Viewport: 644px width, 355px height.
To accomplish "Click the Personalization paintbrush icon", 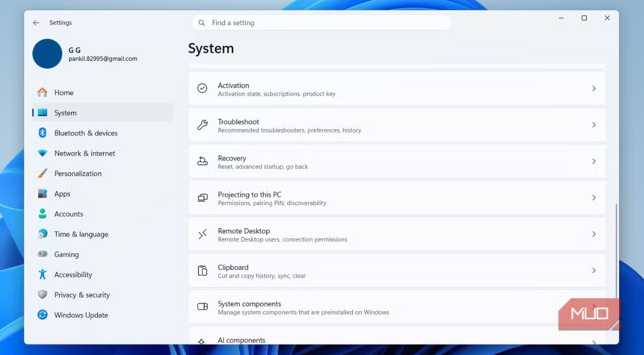I will 43,173.
